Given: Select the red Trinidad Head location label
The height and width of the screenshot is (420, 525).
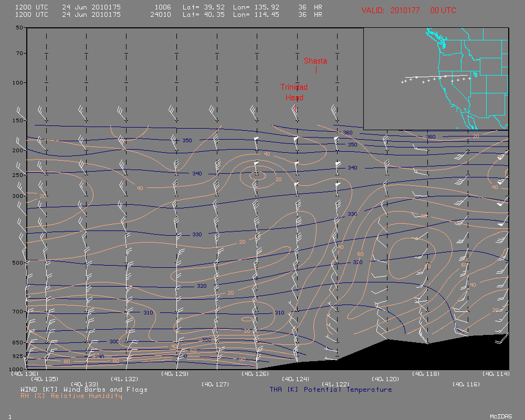Looking at the screenshot, I should click(x=294, y=92).
